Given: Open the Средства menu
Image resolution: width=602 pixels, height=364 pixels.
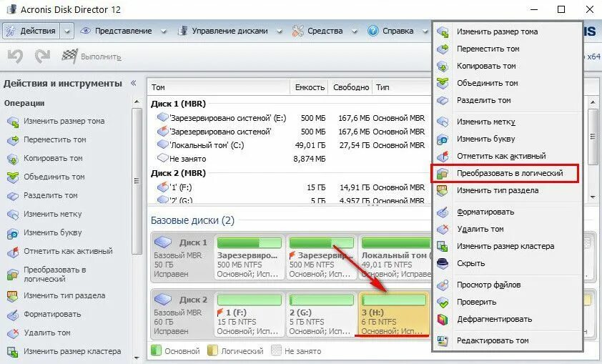Looking at the screenshot, I should [325, 31].
